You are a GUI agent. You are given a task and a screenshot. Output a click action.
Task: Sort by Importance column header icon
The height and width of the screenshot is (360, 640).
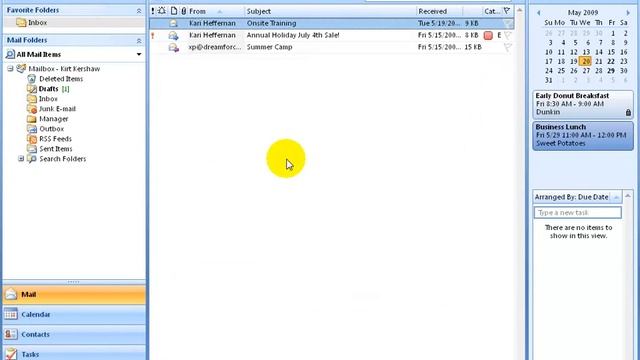click(153, 11)
